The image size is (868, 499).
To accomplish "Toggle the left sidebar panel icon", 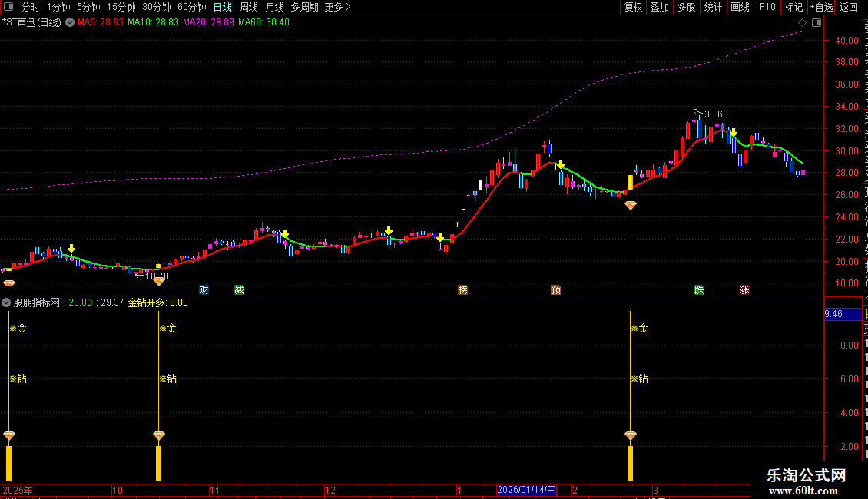I will [8, 7].
